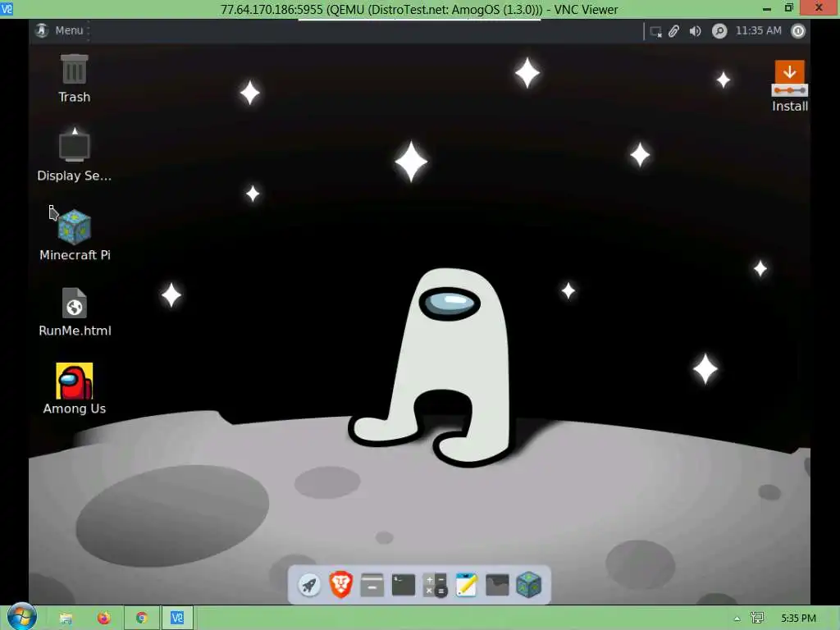The height and width of the screenshot is (630, 840).
Task: Open the terminal from the dock
Action: tap(404, 584)
